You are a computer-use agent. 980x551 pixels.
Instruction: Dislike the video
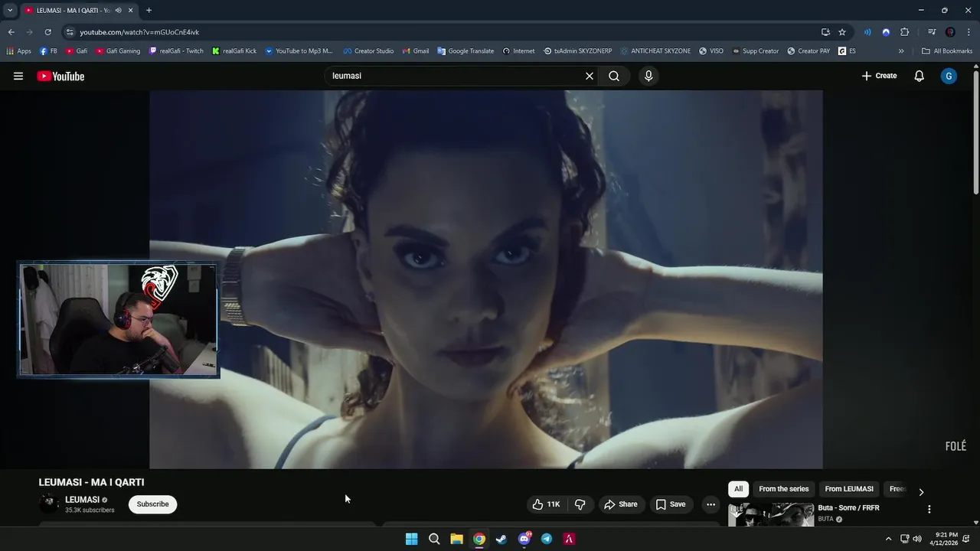click(580, 504)
